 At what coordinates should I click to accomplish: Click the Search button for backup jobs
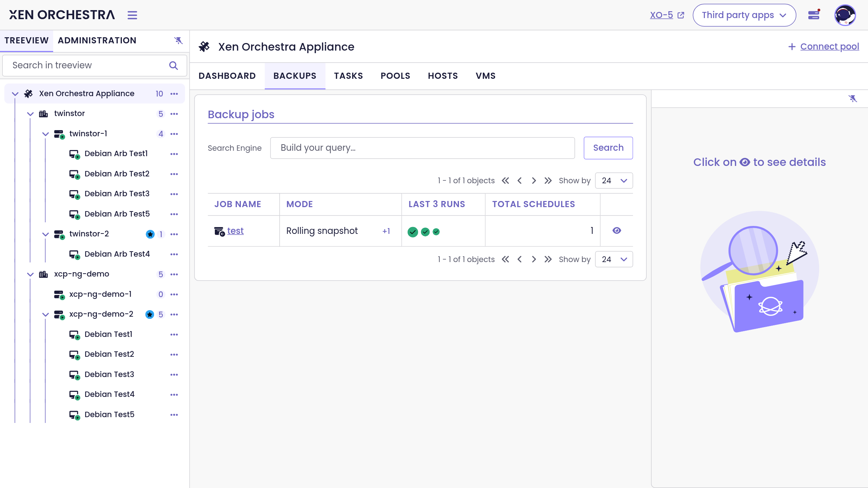point(608,148)
